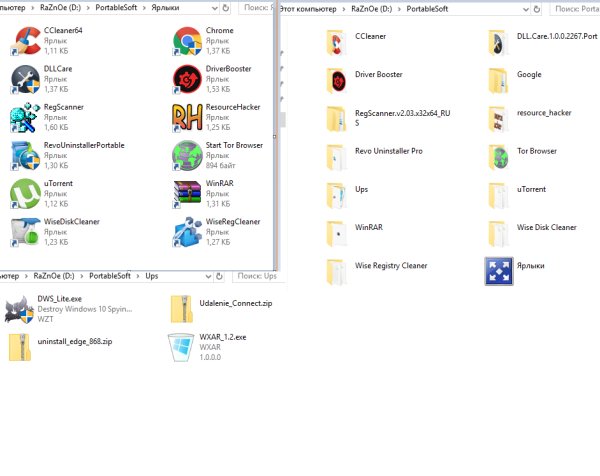
Task: Expand address history dropdown in Ярлыки window
Action: (x=215, y=8)
